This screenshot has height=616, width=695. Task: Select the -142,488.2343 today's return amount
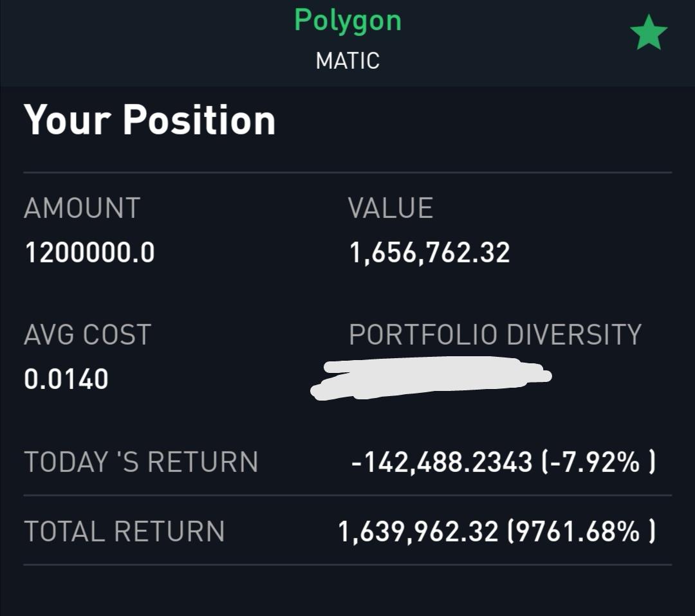[442, 462]
